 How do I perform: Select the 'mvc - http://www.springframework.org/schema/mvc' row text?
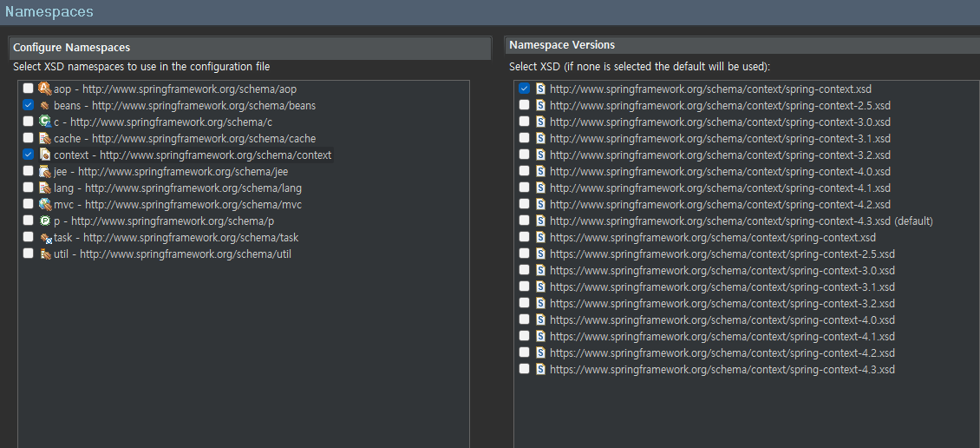(x=178, y=205)
